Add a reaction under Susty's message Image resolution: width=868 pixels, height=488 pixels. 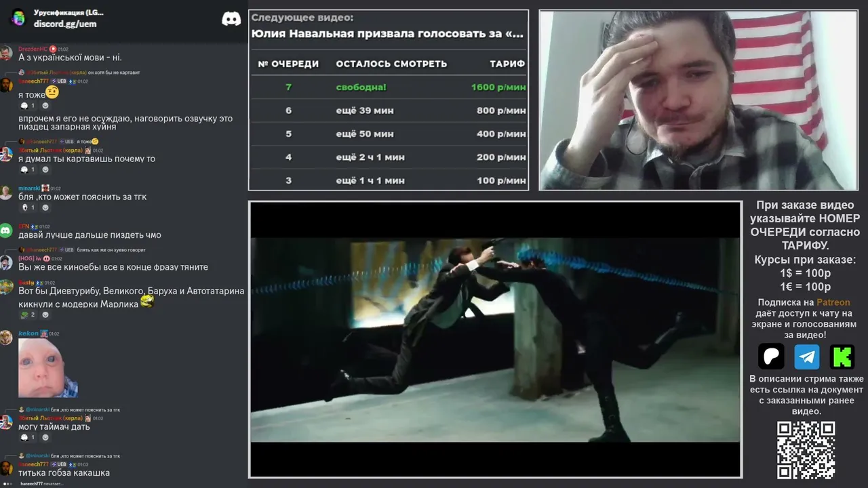(45, 314)
